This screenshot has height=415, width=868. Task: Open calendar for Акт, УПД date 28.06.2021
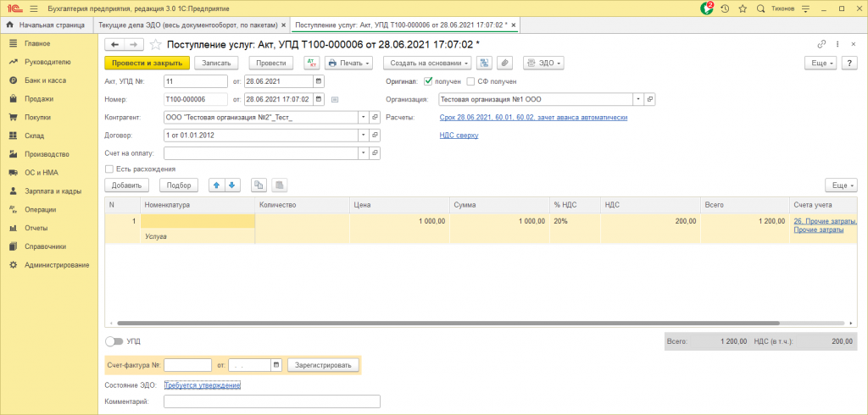click(x=319, y=81)
